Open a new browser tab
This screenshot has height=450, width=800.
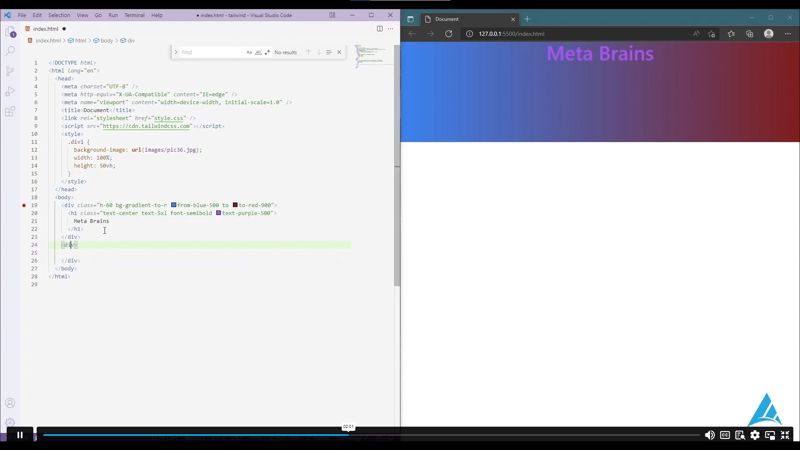[x=527, y=19]
